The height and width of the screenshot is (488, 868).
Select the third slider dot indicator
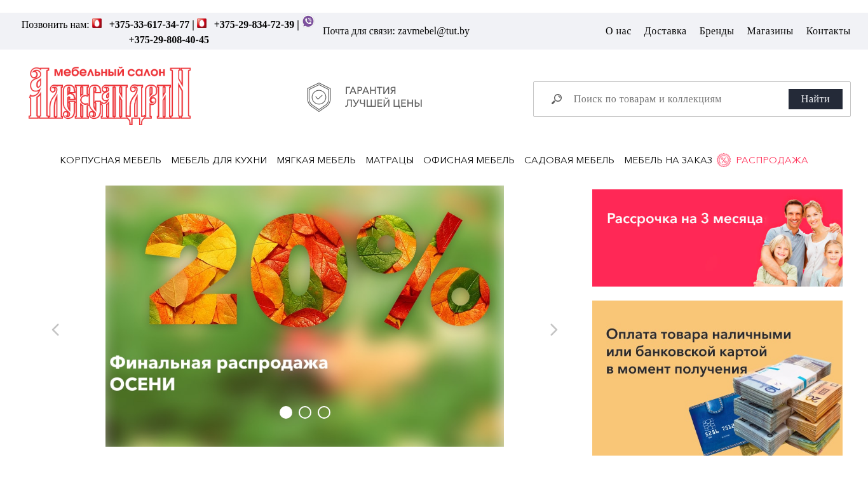(324, 412)
